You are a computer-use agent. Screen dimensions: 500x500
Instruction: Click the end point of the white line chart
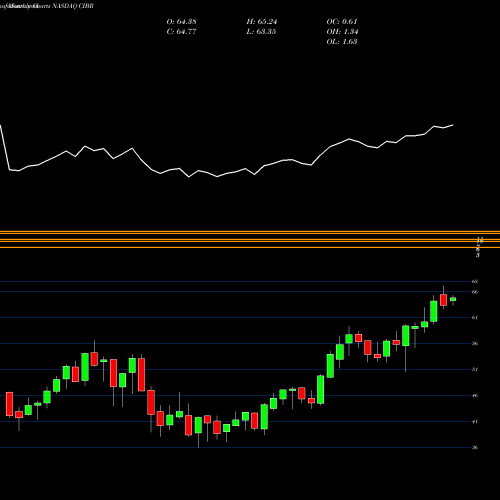453,125
